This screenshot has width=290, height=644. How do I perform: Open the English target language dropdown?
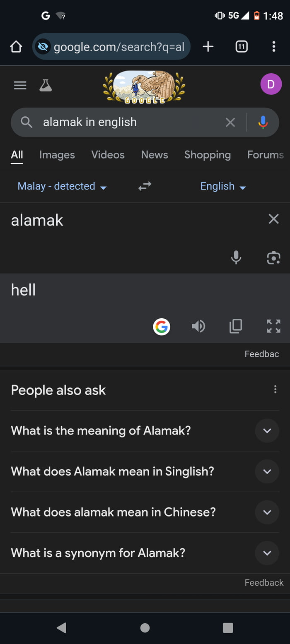click(x=223, y=186)
